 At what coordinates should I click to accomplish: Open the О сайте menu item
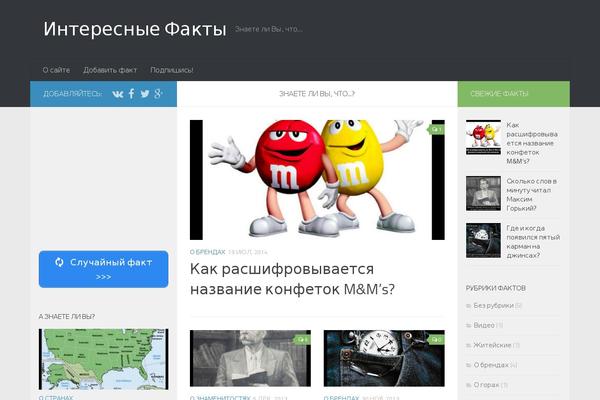point(56,70)
